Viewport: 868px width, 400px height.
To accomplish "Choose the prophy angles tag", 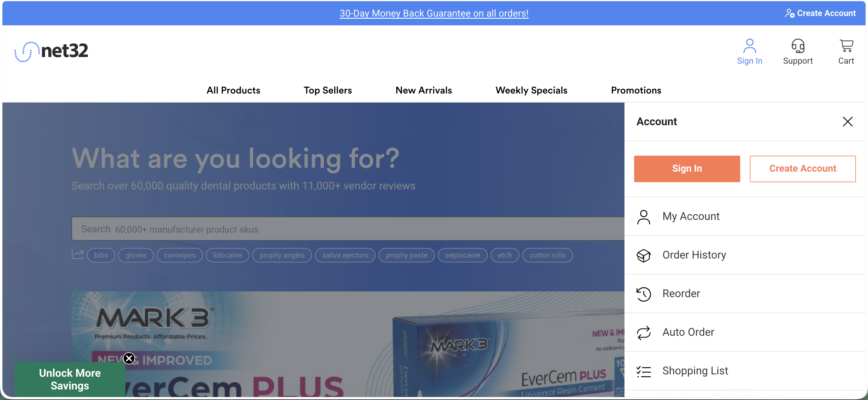I will coord(282,255).
